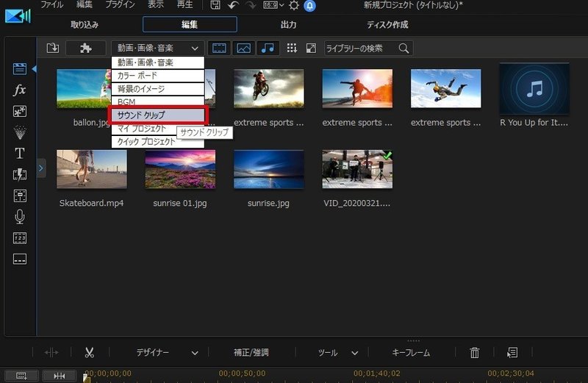This screenshot has width=588, height=383.
Task: Click the timeline view keyboard icon
Action: click(x=21, y=376)
